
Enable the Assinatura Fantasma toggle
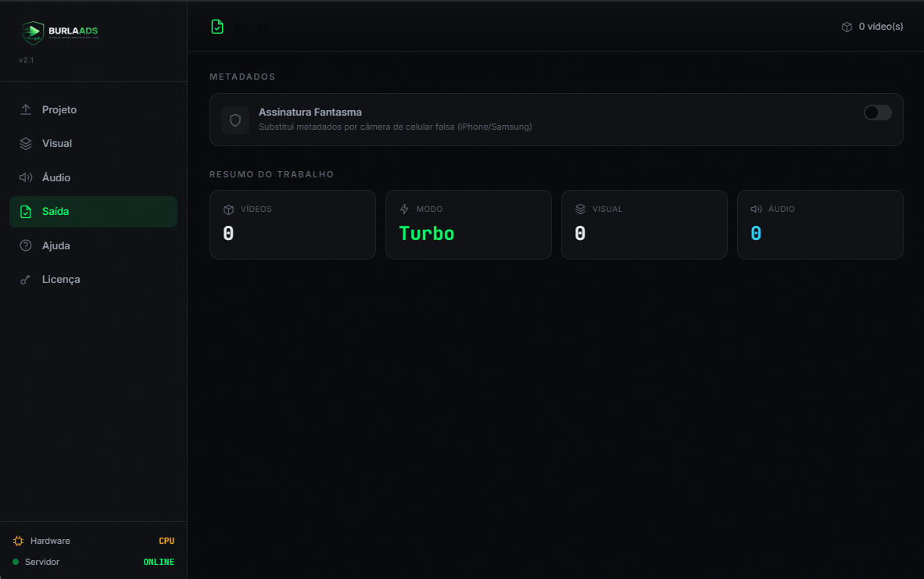(x=877, y=113)
